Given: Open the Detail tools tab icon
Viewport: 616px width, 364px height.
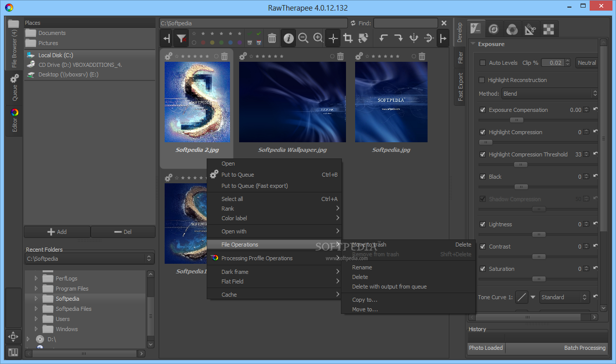Looking at the screenshot, I should 493,29.
